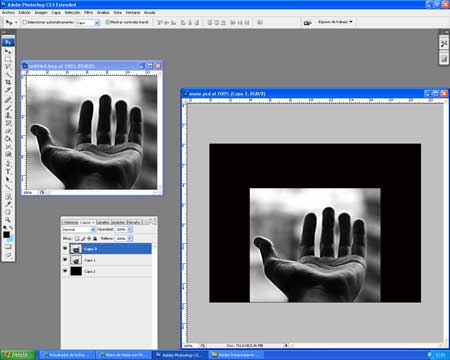The height and width of the screenshot is (360, 450).
Task: Click the background color swatch
Action: [x=11, y=239]
